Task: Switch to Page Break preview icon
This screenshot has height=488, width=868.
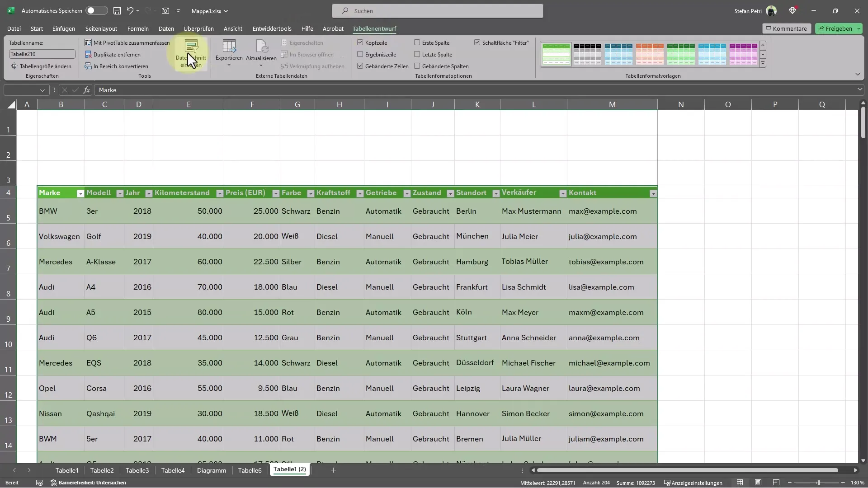Action: pos(776,483)
